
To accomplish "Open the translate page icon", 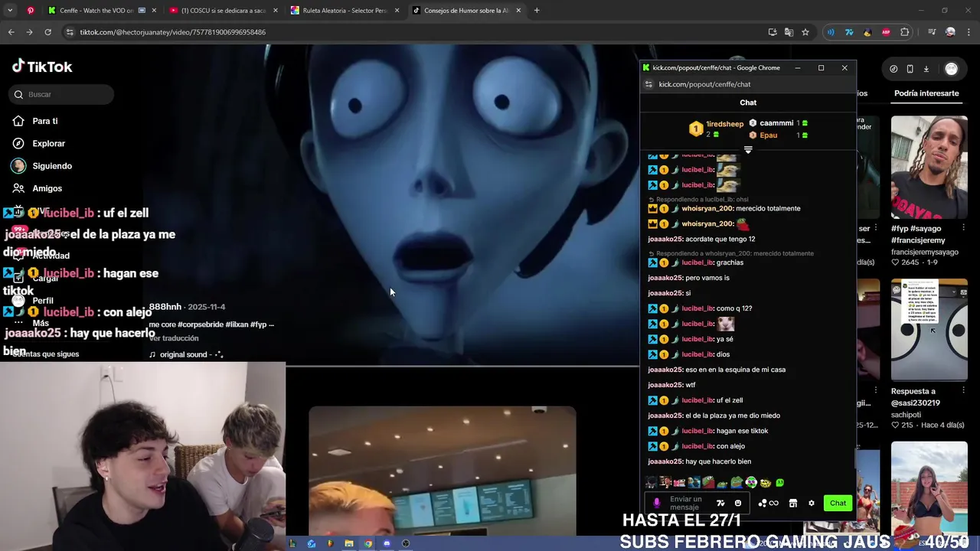I will 789,32.
